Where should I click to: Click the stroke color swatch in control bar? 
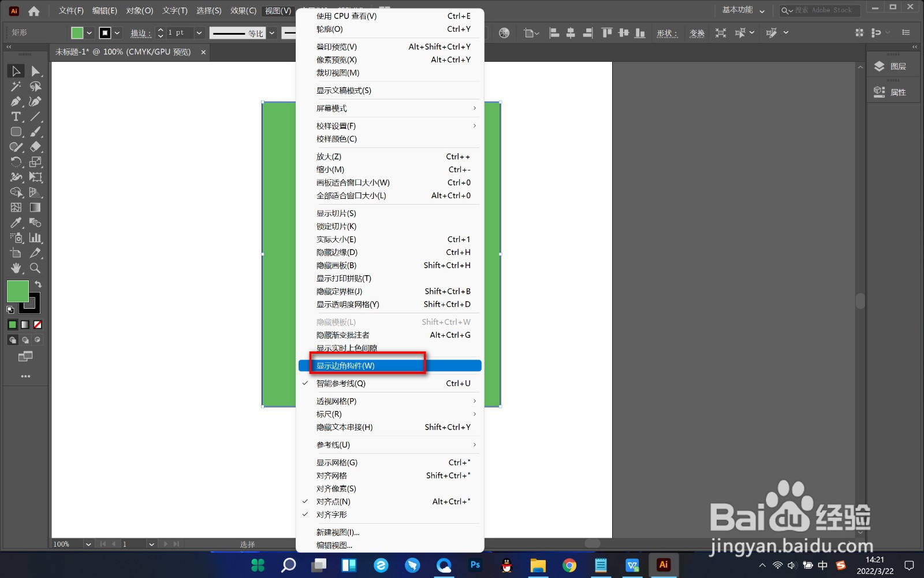(x=105, y=33)
